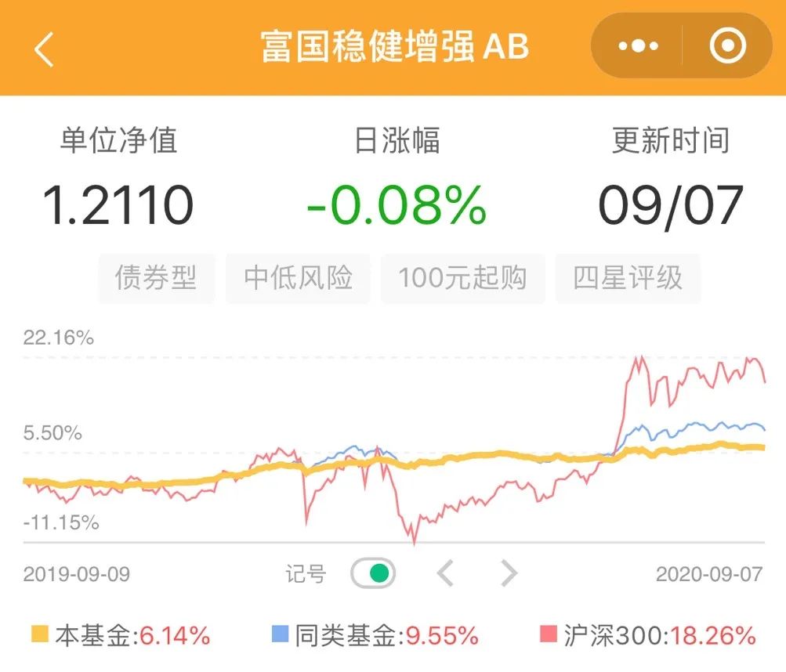786x672 pixels.
Task: Tap the 日涨幅 value -0.08%
Action: coord(396,205)
